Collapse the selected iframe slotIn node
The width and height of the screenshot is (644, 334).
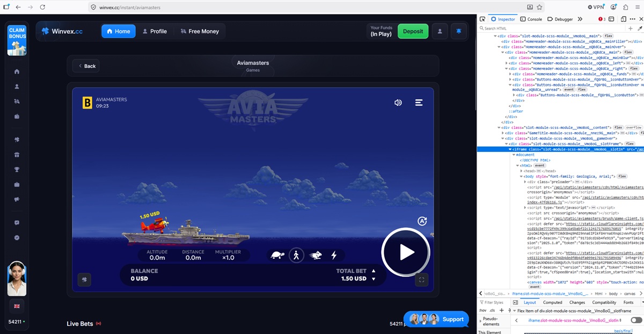pyautogui.click(x=511, y=149)
